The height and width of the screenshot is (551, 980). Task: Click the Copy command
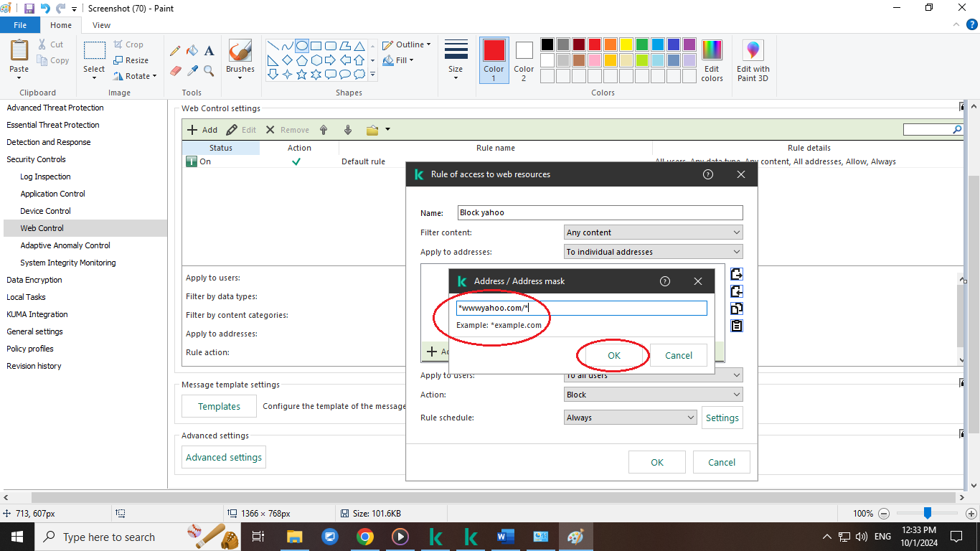pos(53,60)
